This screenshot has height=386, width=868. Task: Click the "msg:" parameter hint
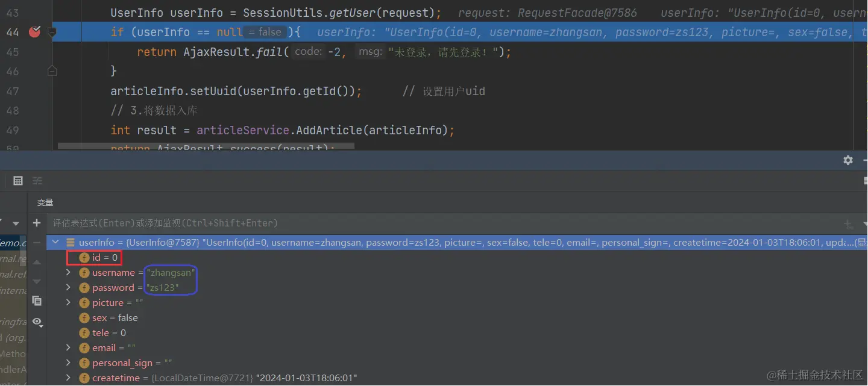pyautogui.click(x=370, y=52)
